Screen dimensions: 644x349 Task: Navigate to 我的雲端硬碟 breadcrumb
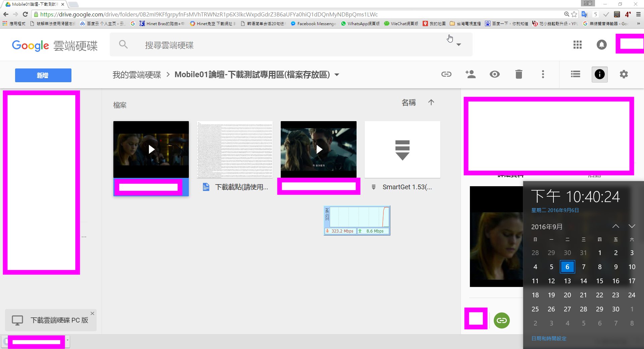tap(137, 74)
